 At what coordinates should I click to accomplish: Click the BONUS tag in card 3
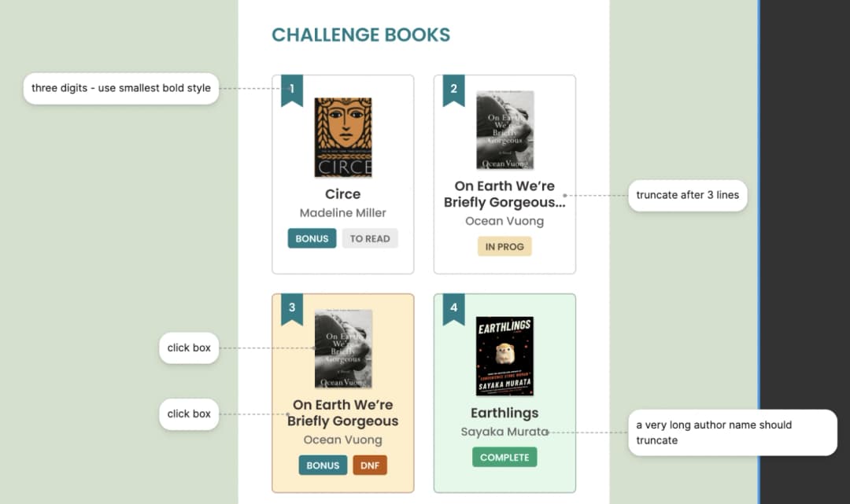pos(323,465)
